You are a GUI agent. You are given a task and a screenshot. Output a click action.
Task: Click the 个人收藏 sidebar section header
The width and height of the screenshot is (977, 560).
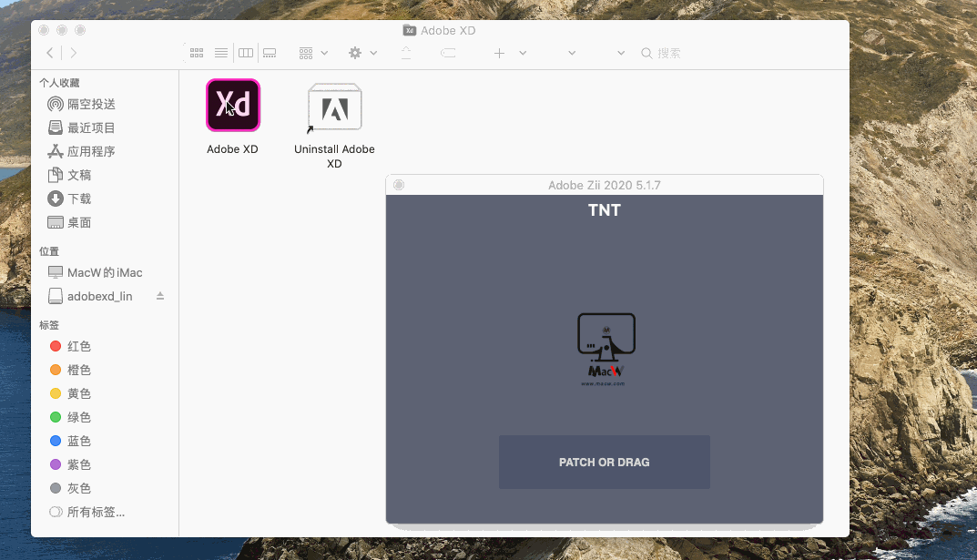point(59,82)
